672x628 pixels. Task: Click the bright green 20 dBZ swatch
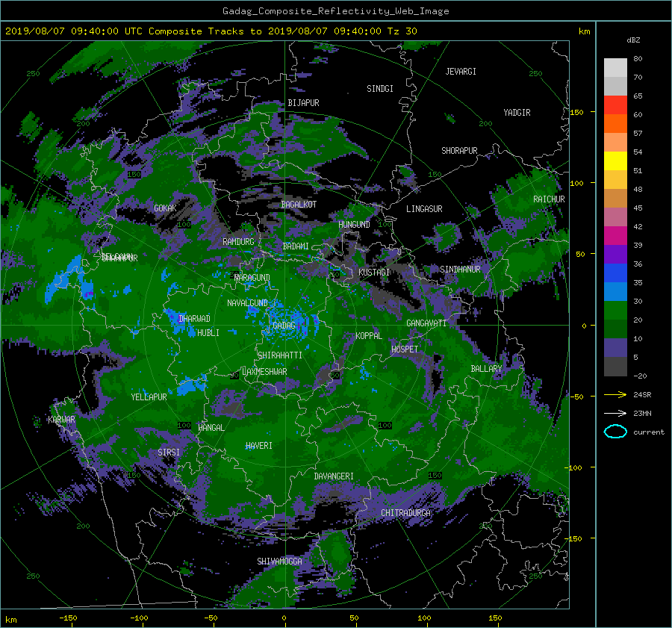[x=615, y=311]
